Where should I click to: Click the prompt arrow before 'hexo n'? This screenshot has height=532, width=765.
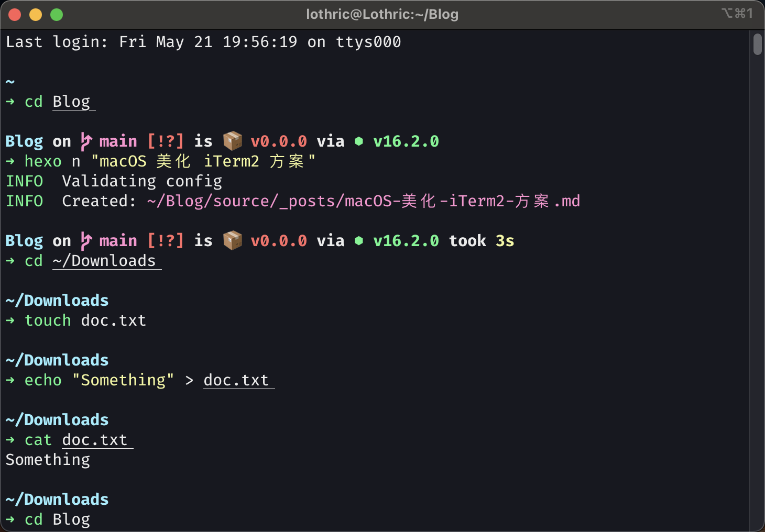pos(10,161)
